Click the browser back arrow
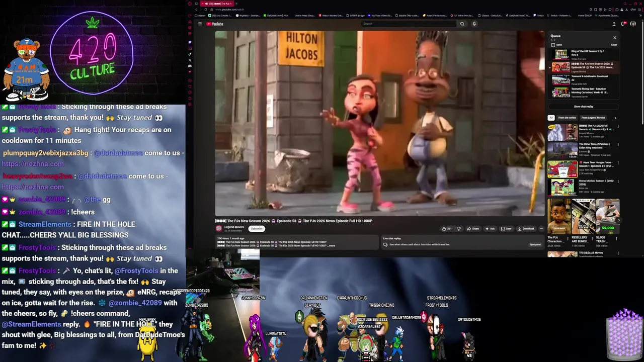Viewport: 644px width, 362px height. pos(196,10)
